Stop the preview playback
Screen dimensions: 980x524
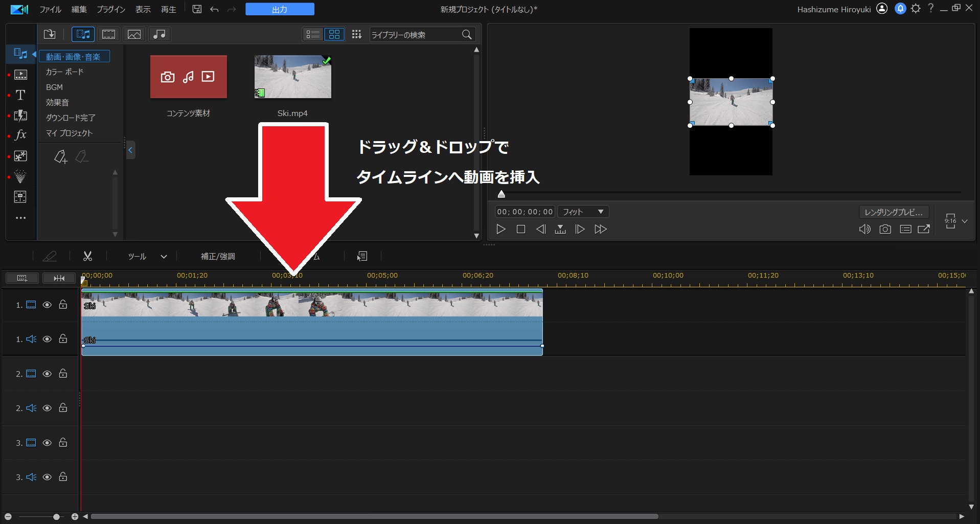pyautogui.click(x=521, y=229)
